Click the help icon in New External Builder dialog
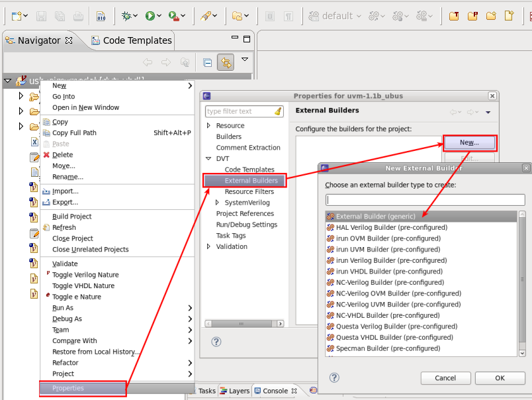Image resolution: width=532 pixels, height=400 pixels. click(334, 377)
